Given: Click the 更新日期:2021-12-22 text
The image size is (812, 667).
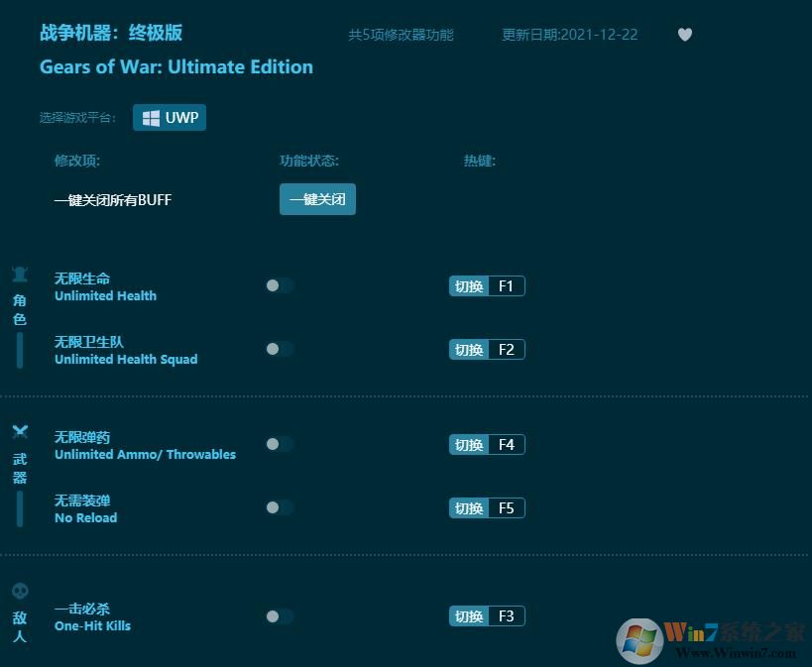Looking at the screenshot, I should click(x=570, y=35).
